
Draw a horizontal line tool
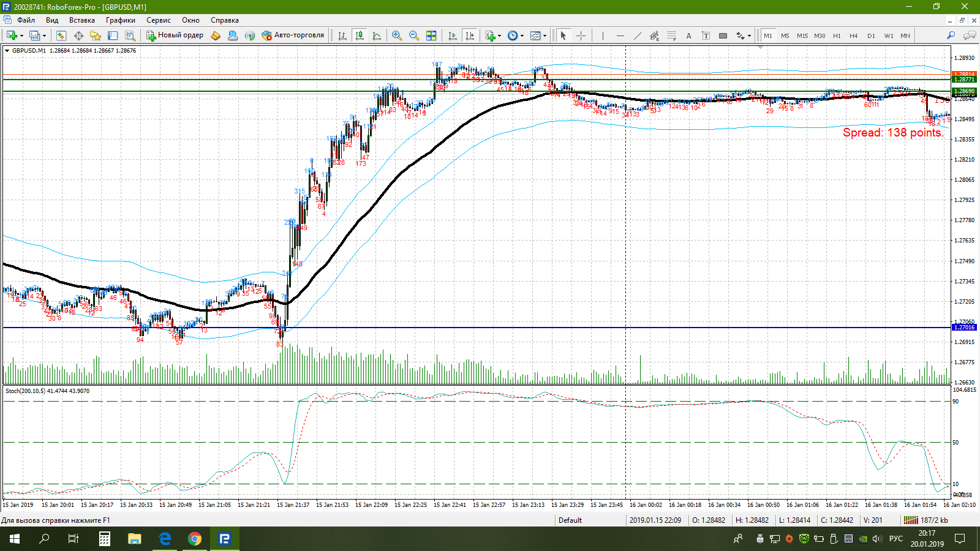point(620,36)
